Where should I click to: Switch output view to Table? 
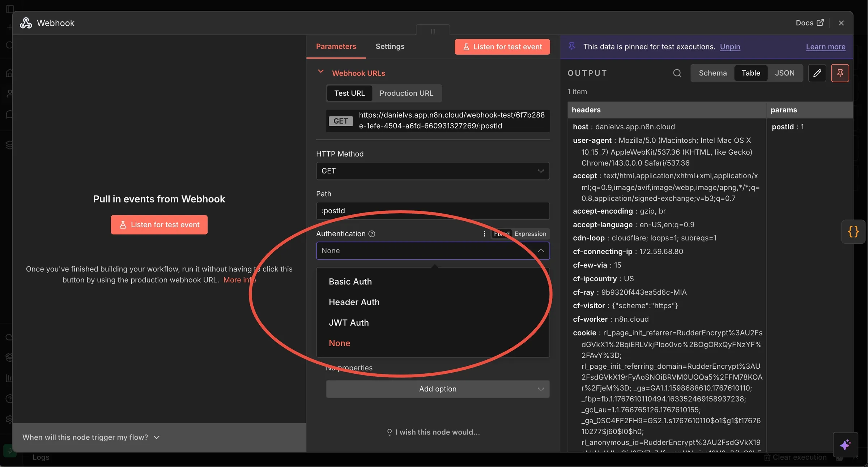[751, 73]
